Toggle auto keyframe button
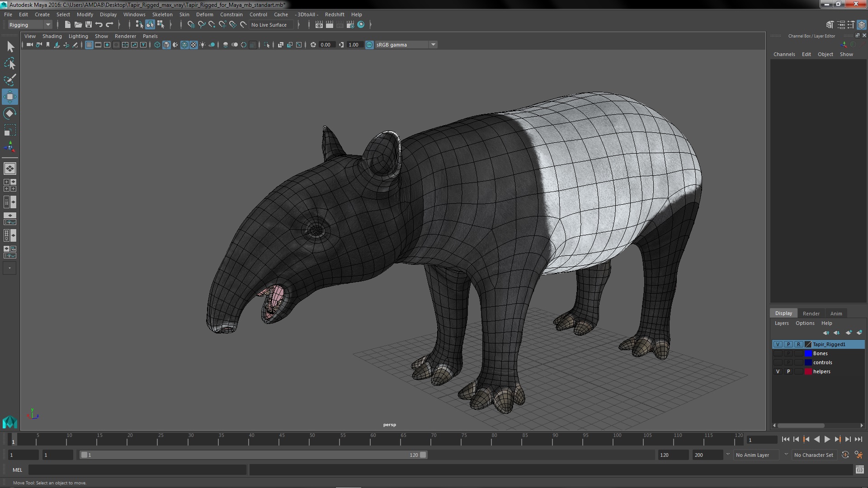 (845, 455)
